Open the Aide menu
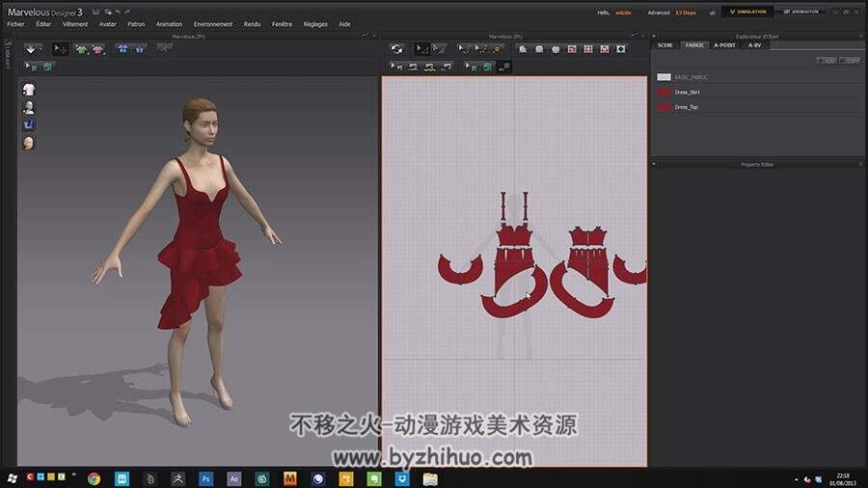Image resolution: width=868 pixels, height=488 pixels. (344, 24)
